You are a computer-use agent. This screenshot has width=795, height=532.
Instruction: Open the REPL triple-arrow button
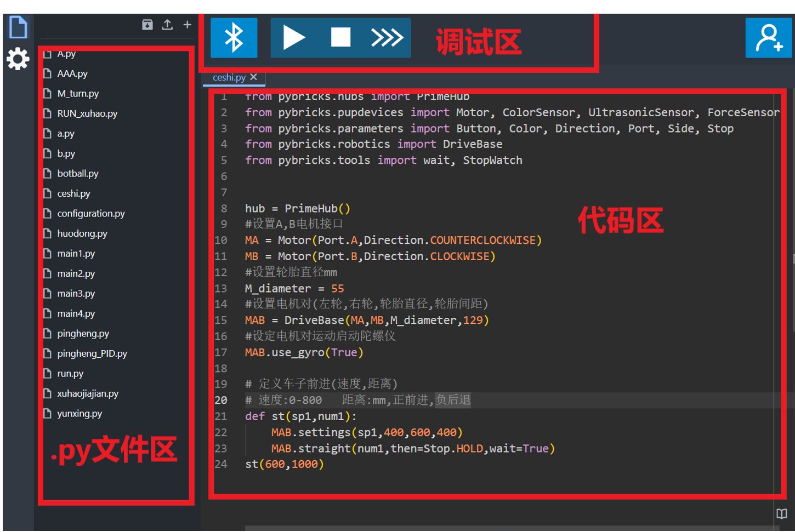387,38
